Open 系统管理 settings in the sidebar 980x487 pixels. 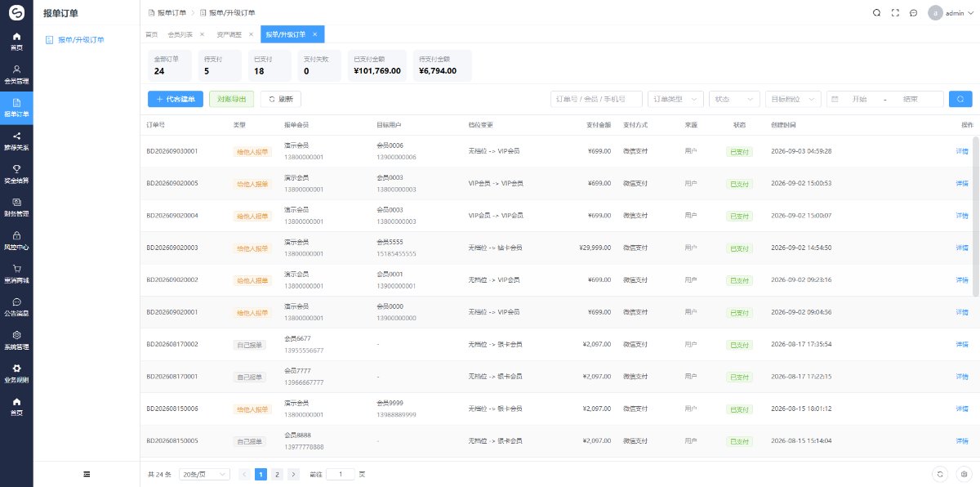click(x=16, y=341)
